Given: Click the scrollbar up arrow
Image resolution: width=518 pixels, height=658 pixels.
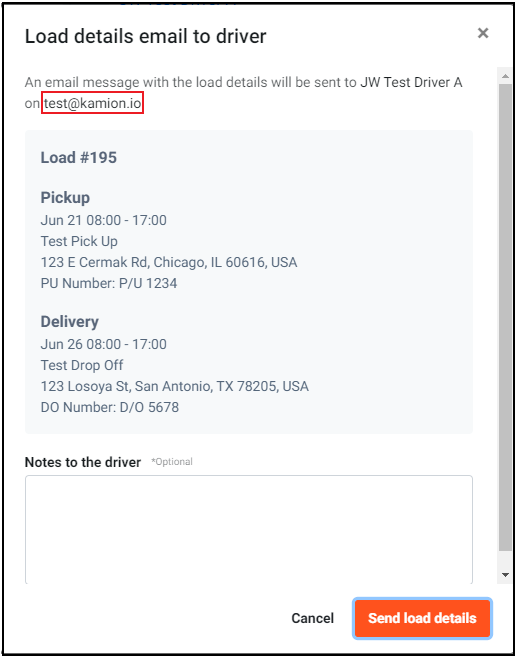Looking at the screenshot, I should point(505,76).
